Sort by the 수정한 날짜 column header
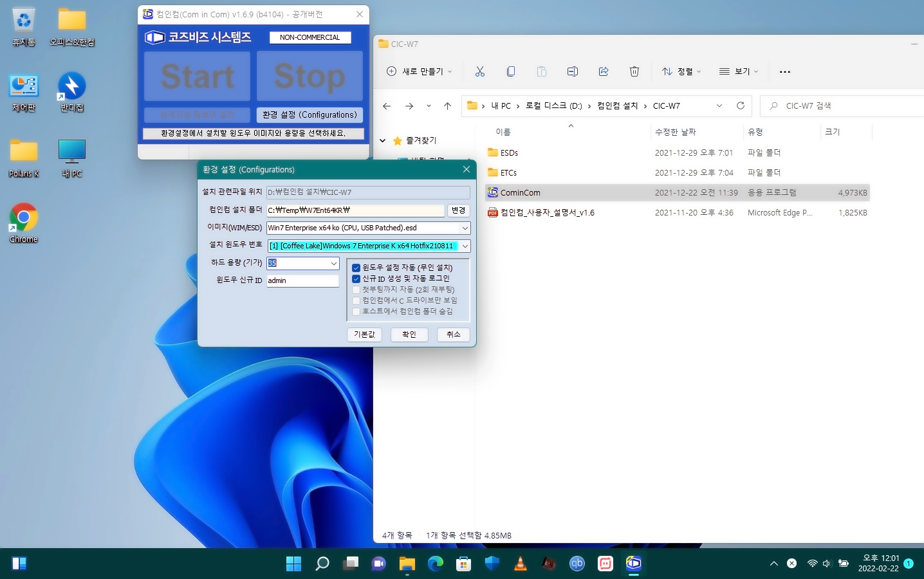Screen dimensions: 924x579 [676, 132]
